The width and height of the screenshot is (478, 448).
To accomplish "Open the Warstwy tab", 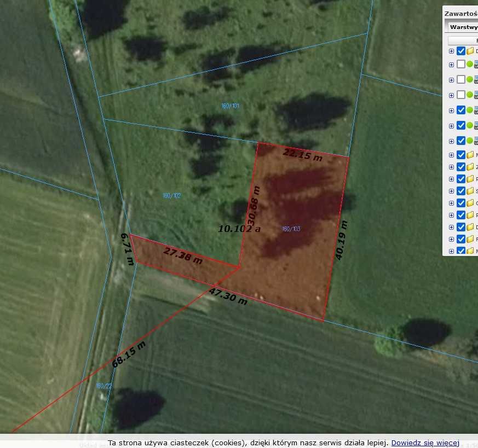I will pos(463,27).
